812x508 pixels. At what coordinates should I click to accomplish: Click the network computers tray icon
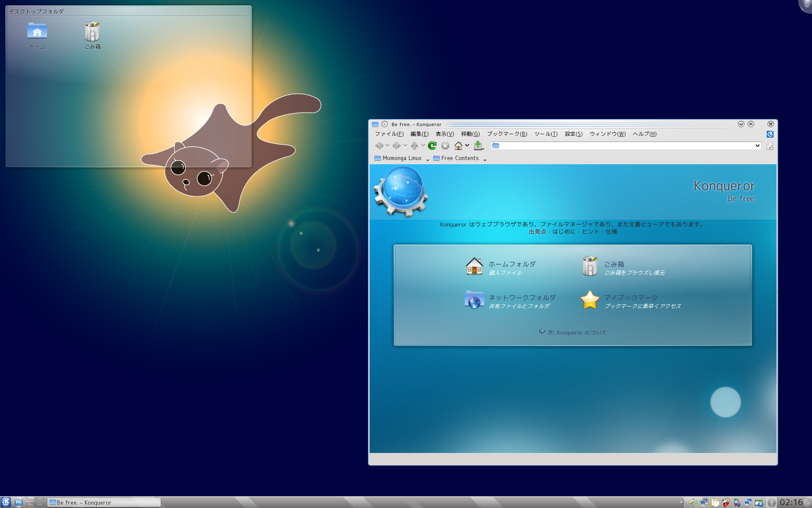[x=748, y=502]
